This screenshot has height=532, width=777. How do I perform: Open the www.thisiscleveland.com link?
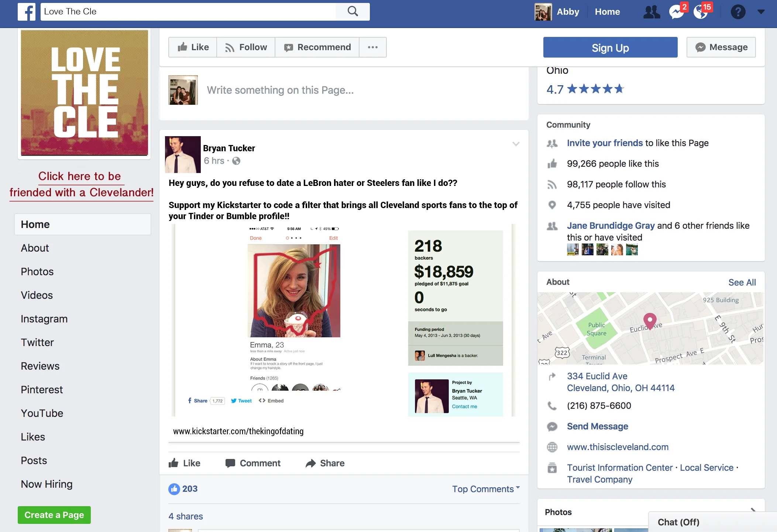tap(618, 447)
